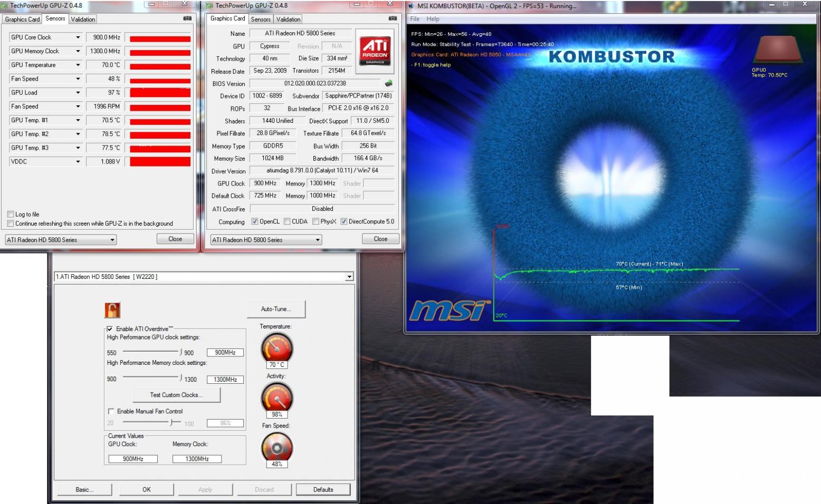Click the MSI Kombustor title bar icon
The image size is (821, 504).
point(411,6)
